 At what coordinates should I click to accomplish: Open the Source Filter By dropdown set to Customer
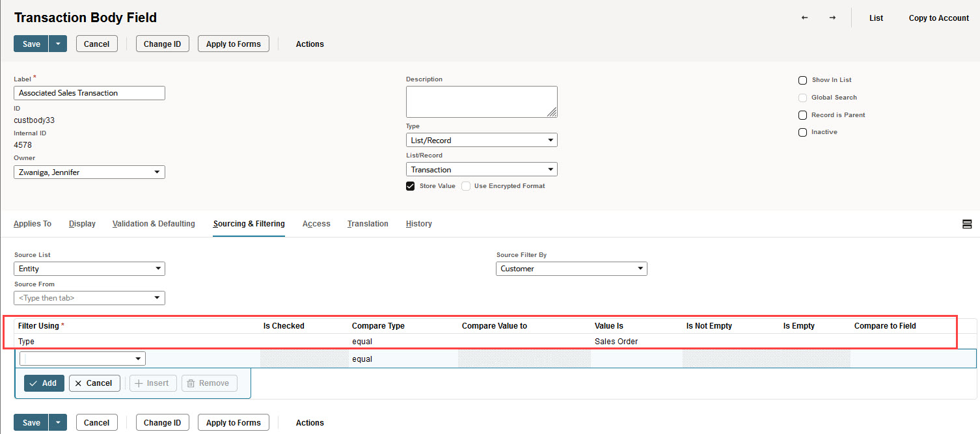(571, 268)
